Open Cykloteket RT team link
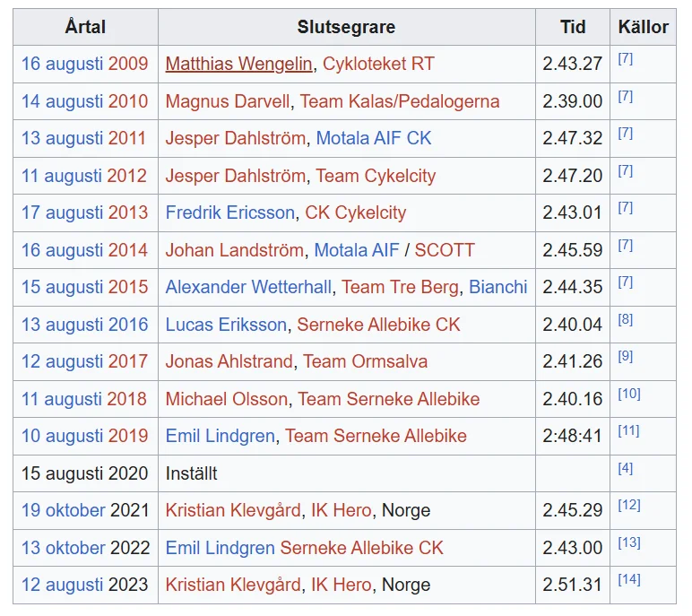692x616 pixels. coord(378,65)
